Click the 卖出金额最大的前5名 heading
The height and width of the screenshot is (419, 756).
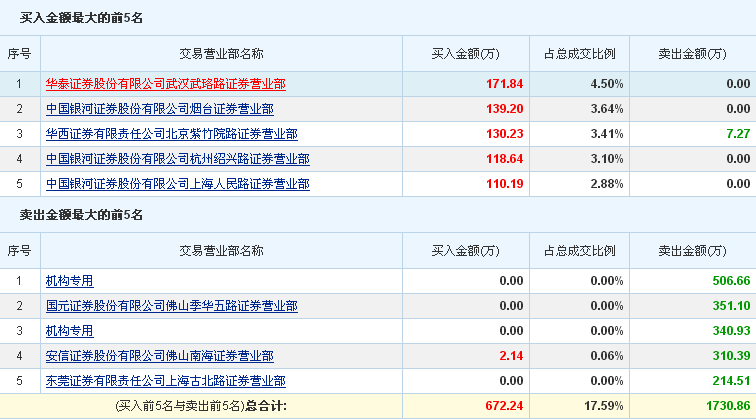click(81, 215)
